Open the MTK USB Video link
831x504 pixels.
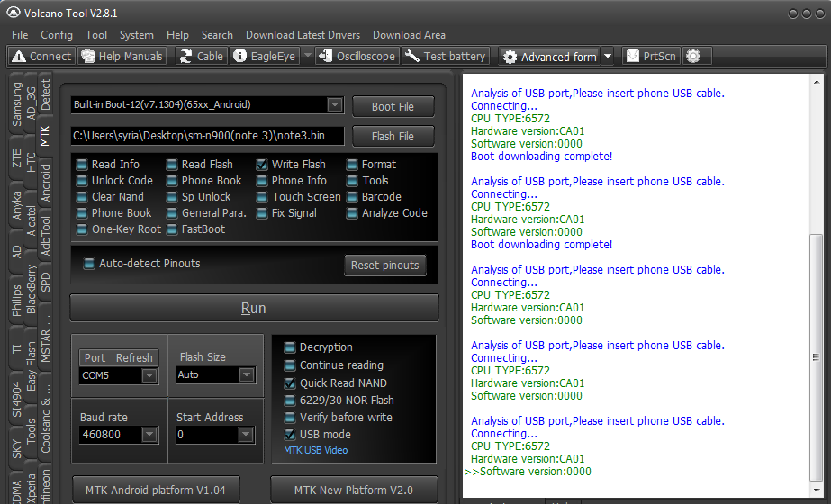pyautogui.click(x=316, y=451)
